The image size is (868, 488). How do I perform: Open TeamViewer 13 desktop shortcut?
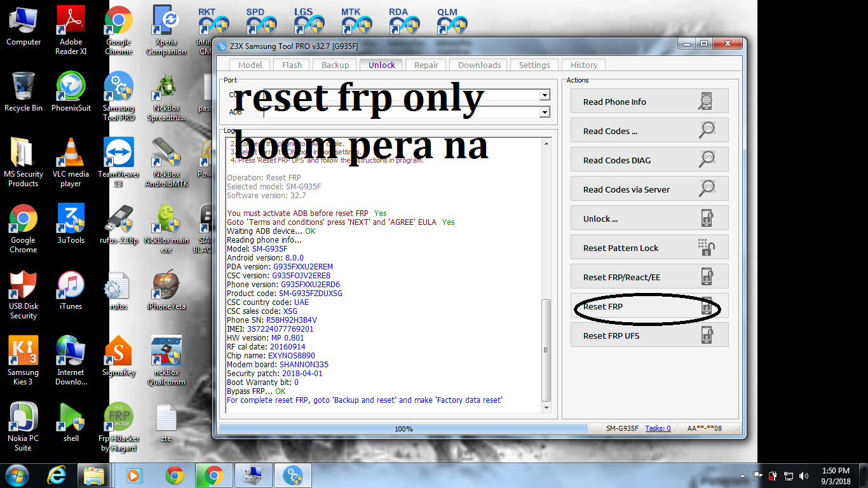click(119, 163)
